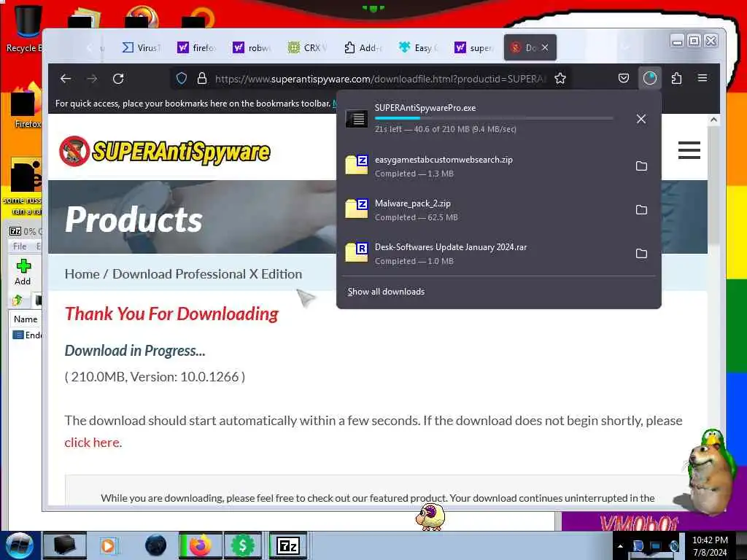
Task: Switch to the 'super' Yahoo tab
Action: [x=473, y=47]
